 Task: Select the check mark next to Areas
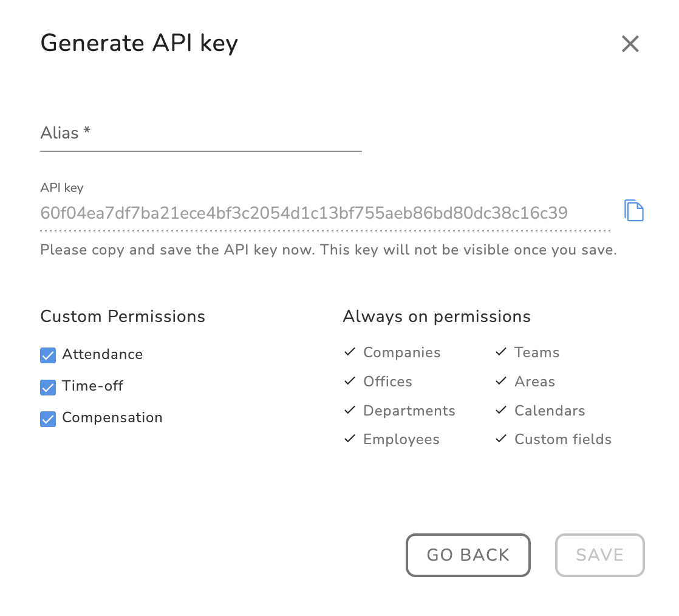point(500,382)
